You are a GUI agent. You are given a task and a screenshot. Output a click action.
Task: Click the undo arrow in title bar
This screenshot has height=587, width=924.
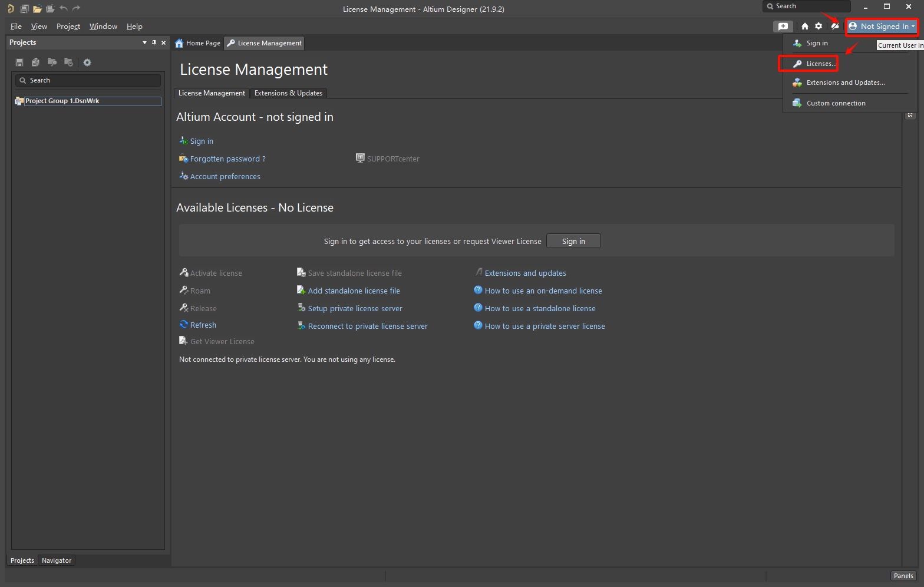pos(64,9)
